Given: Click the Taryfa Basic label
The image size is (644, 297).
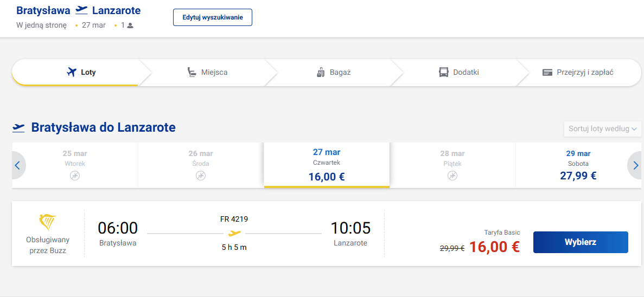Looking at the screenshot, I should click(x=502, y=233).
